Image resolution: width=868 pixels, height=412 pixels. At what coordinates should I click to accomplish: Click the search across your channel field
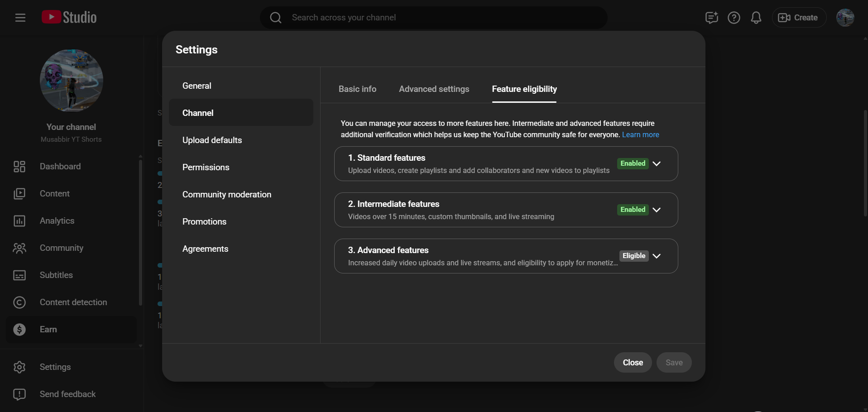(434, 18)
